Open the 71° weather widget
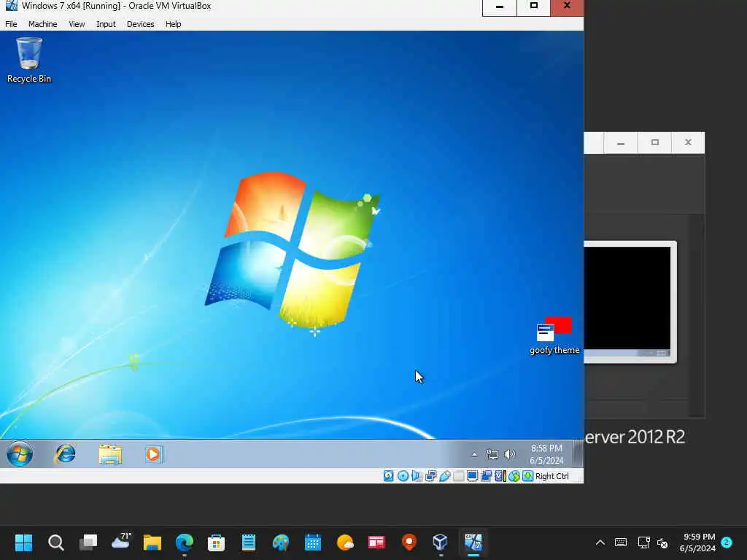Image resolution: width=747 pixels, height=560 pixels. point(120,542)
